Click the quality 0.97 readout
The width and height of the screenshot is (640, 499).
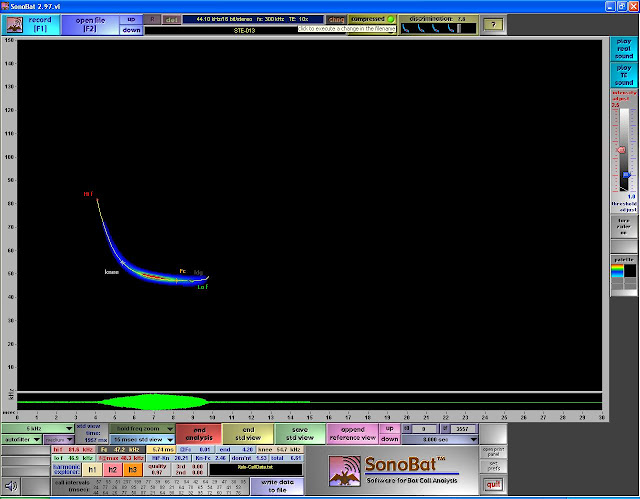(157, 469)
